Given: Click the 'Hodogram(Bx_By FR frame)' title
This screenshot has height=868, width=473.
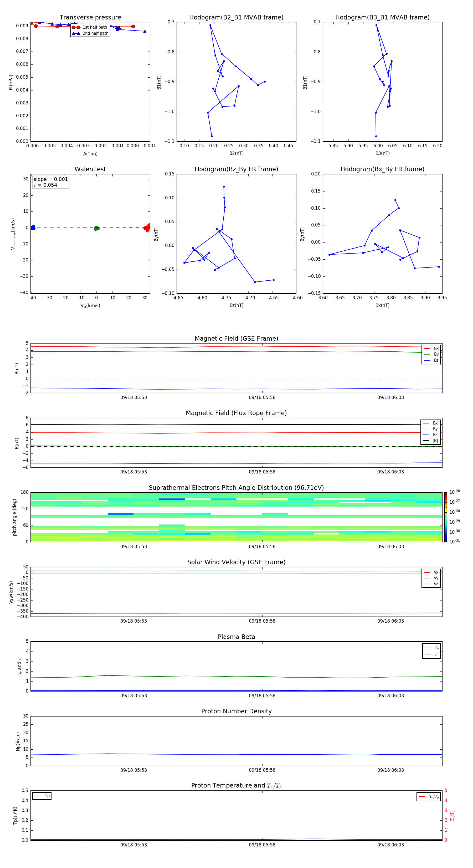Looking at the screenshot, I should pyautogui.click(x=382, y=169).
